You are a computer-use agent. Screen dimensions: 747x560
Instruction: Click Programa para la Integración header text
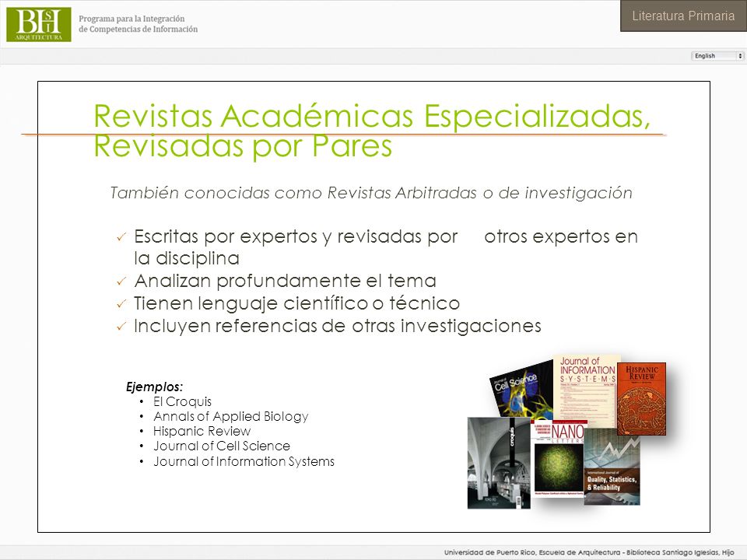pyautogui.click(x=139, y=24)
